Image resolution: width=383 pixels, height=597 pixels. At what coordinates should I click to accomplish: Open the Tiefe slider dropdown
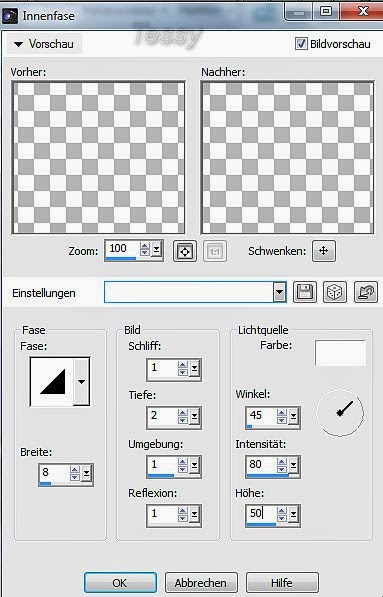[195, 417]
